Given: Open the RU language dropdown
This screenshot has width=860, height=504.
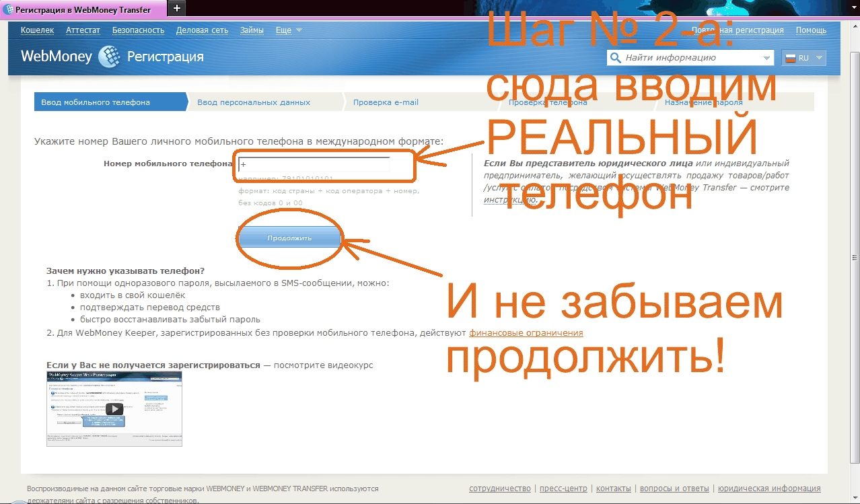Looking at the screenshot, I should click(804, 58).
